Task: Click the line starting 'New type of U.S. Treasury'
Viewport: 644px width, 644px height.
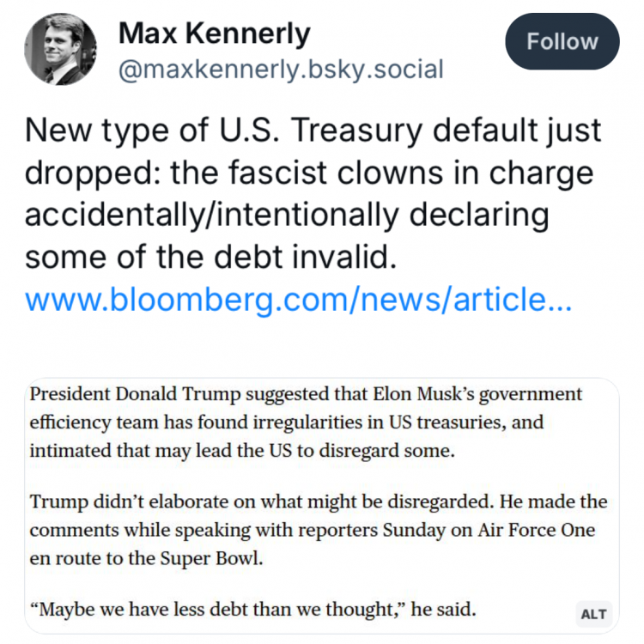Action: click(x=313, y=131)
